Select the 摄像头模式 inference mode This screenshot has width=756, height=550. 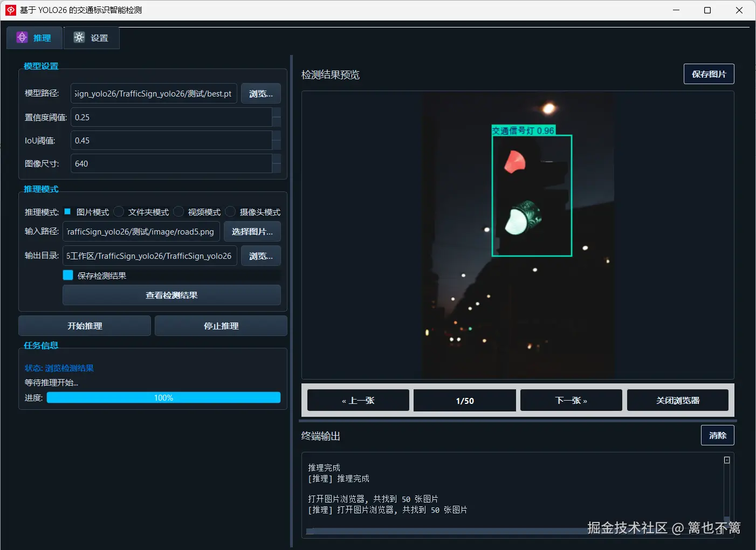pyautogui.click(x=230, y=211)
